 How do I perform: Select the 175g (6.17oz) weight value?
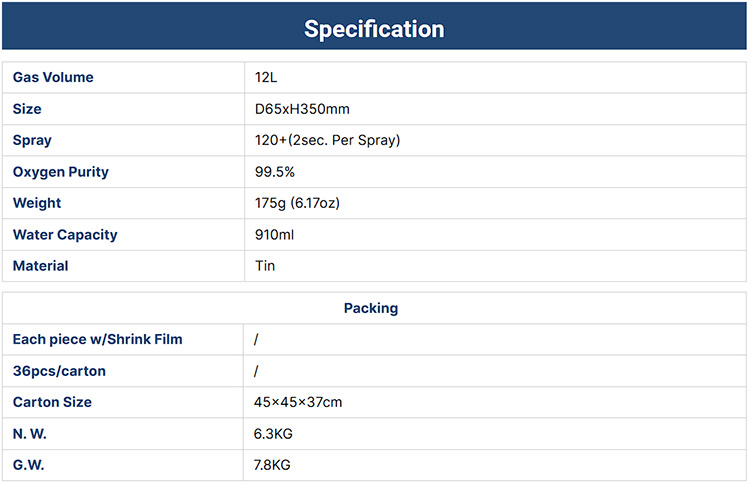[x=297, y=203]
